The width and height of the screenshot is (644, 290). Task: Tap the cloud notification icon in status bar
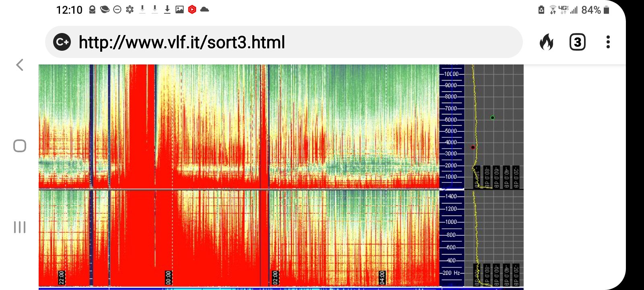pos(204,10)
